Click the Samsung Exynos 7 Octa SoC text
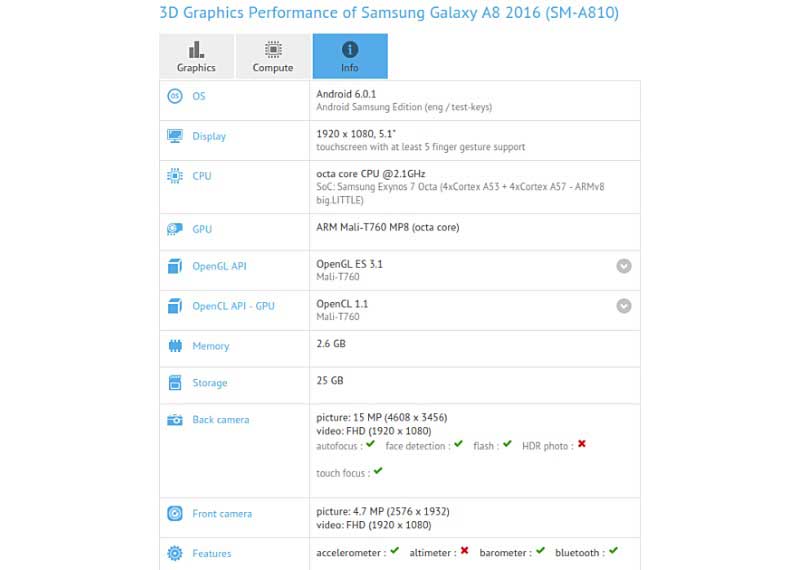800x570 pixels. [x=460, y=193]
